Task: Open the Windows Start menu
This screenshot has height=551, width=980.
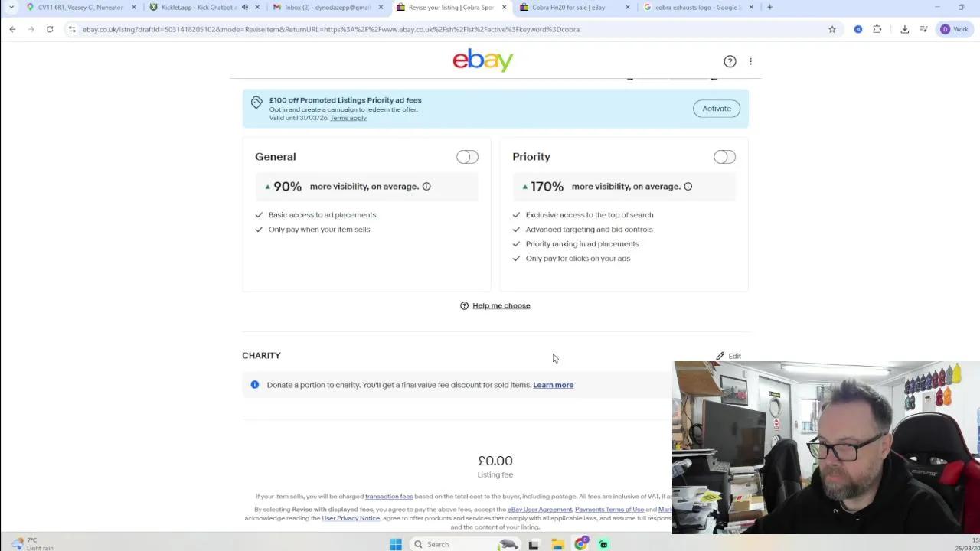Action: tap(395, 544)
